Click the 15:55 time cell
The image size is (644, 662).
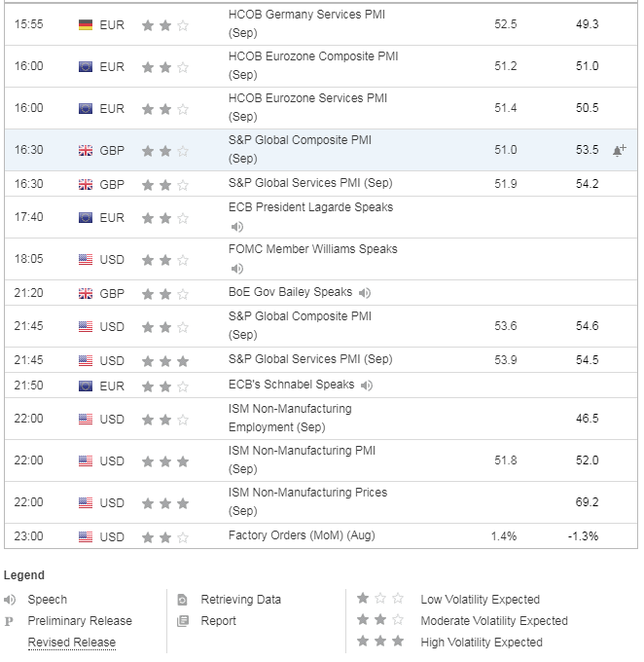coord(28,24)
